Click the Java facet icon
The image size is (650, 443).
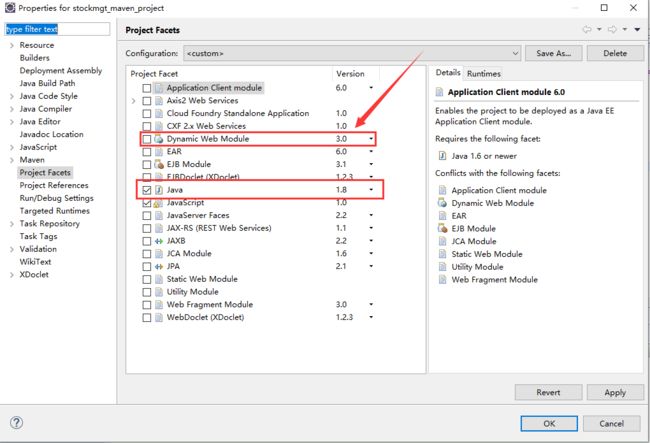[159, 190]
